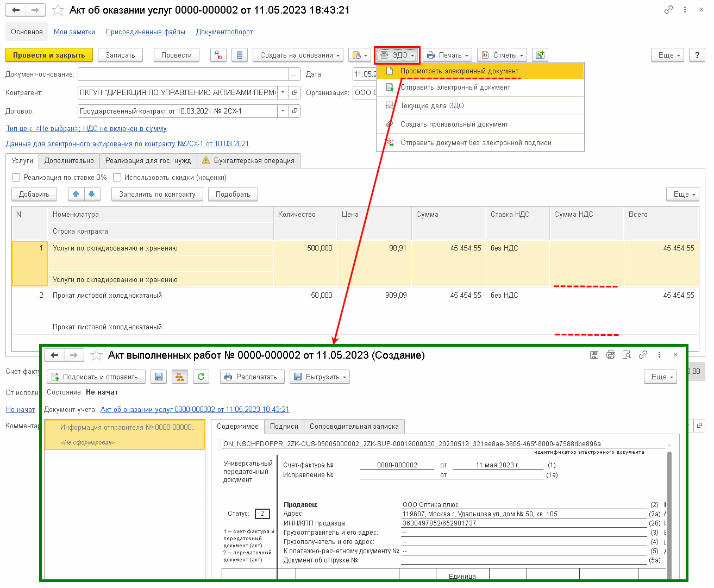The image size is (714, 588).
Task: Open Выгрузить dropdown in the electronic document
Action: click(320, 377)
